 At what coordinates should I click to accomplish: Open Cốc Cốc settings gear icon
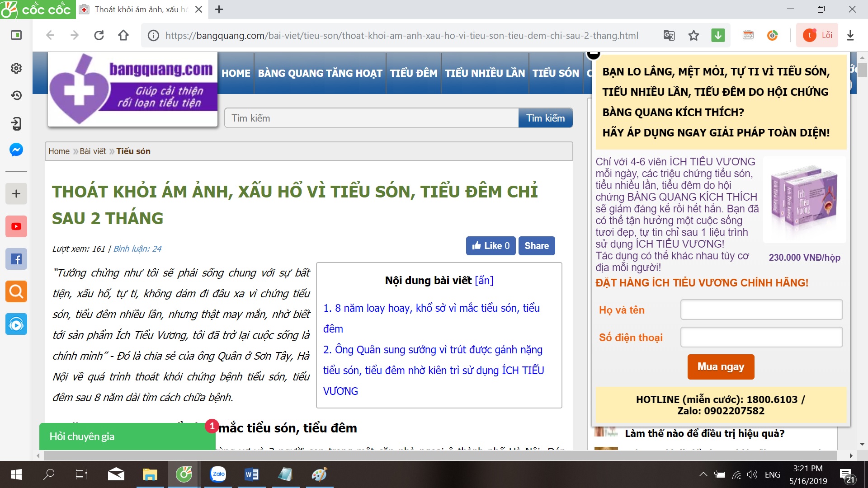click(16, 68)
